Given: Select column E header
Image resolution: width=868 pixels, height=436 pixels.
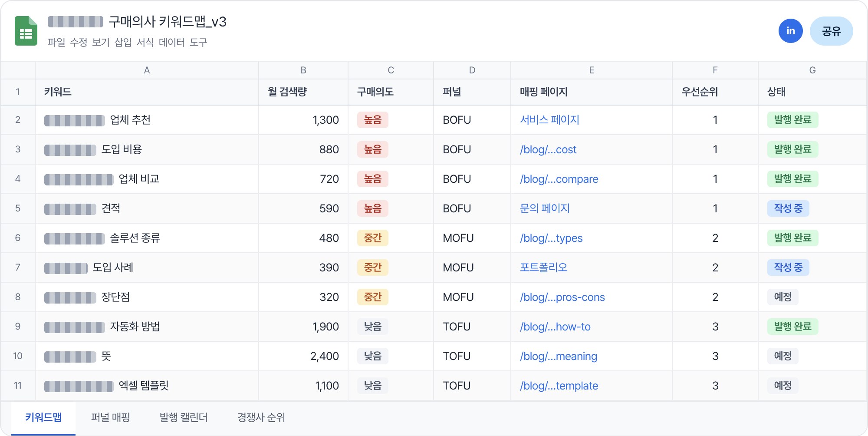Looking at the screenshot, I should click(x=592, y=70).
